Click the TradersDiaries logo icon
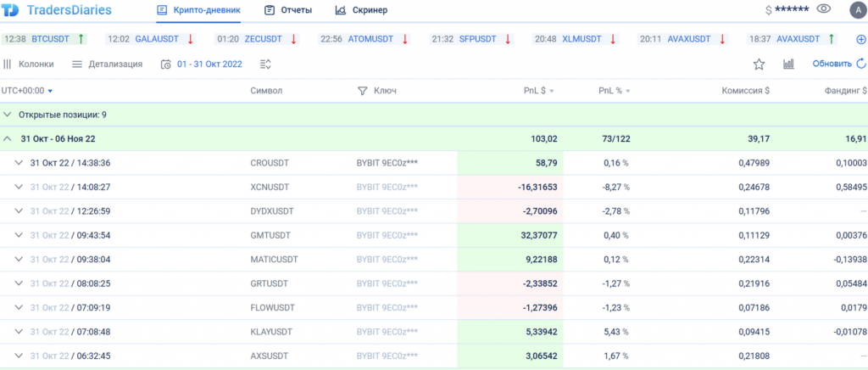Screen dimensions: 868x370 [x=13, y=11]
